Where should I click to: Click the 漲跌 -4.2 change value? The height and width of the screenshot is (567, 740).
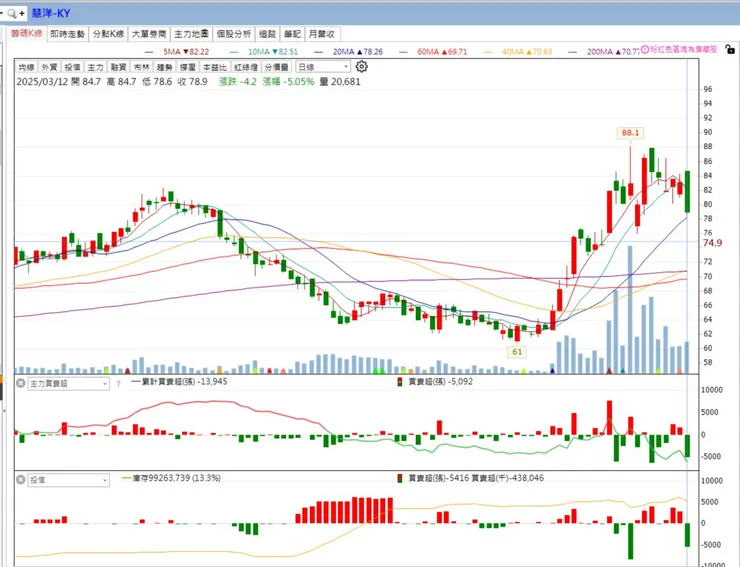(x=238, y=82)
